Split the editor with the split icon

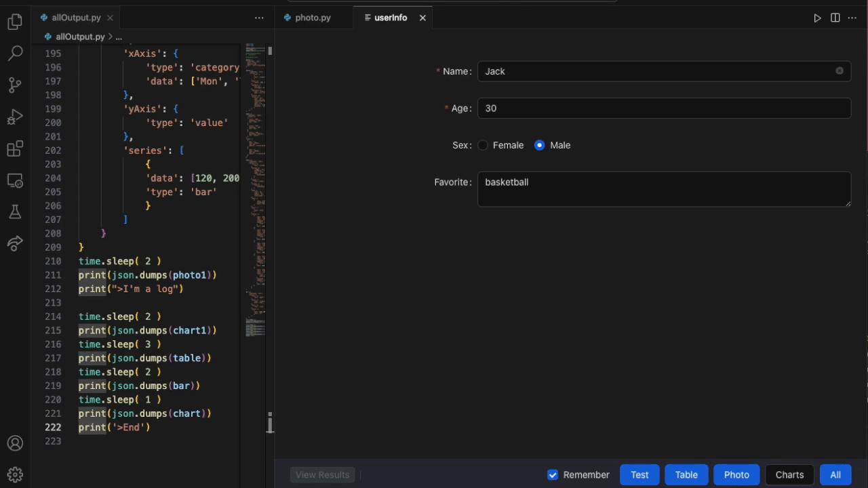(x=835, y=18)
